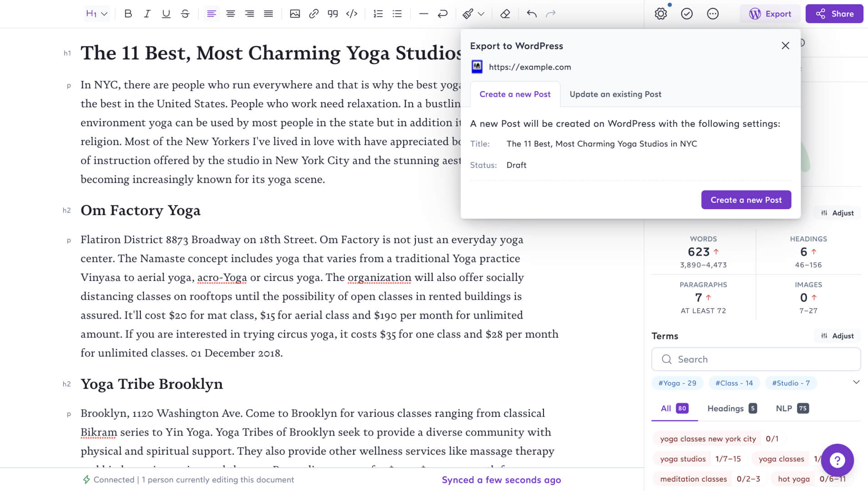Viewport: 868px width, 491px height.
Task: Insert a hyperlink
Action: (314, 14)
